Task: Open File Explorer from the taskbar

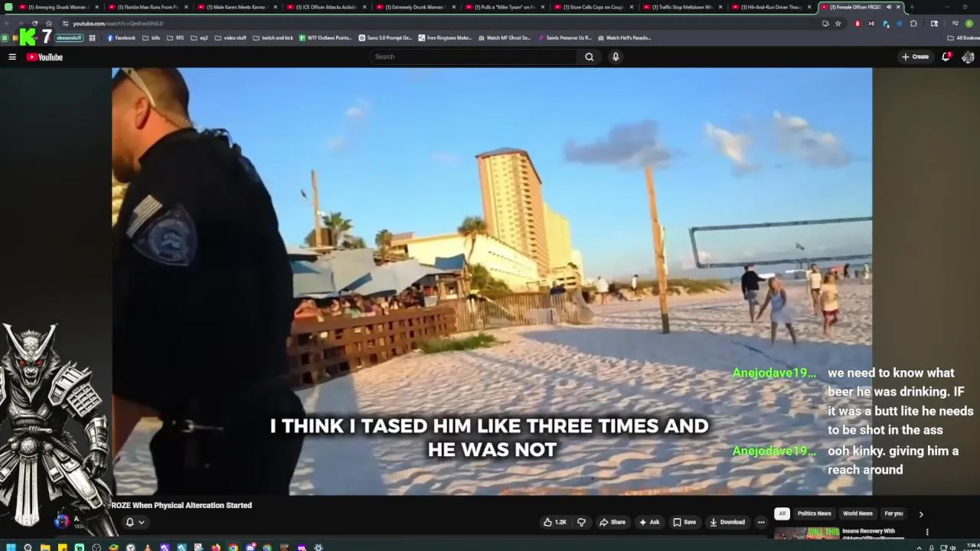Action: click(45, 547)
